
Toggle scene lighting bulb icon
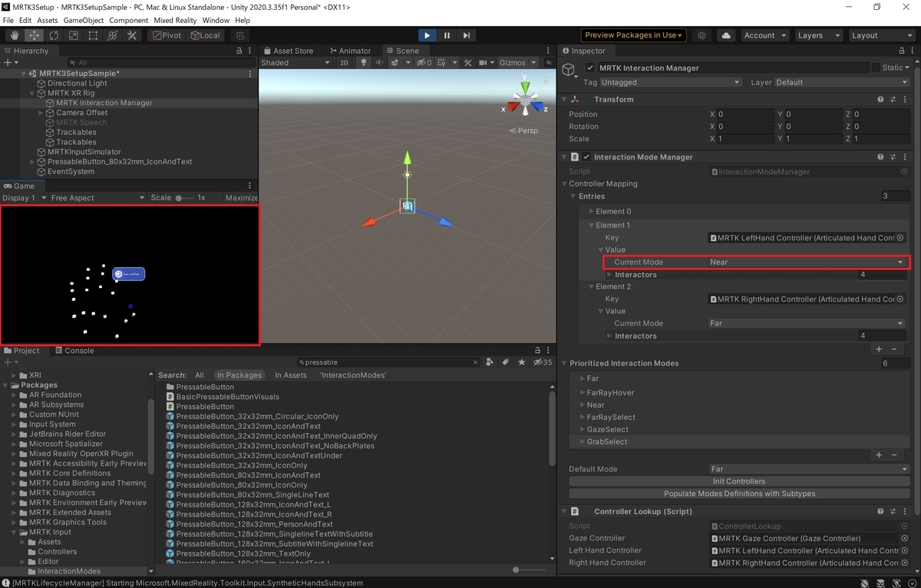(x=364, y=62)
